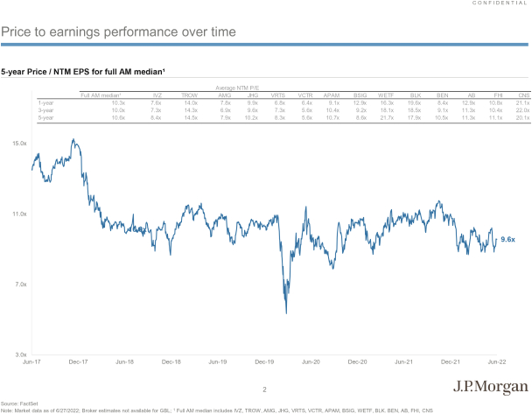Select the 5-year Price / NTM EPS subtitle
The height and width of the screenshot is (414, 532).
point(83,72)
